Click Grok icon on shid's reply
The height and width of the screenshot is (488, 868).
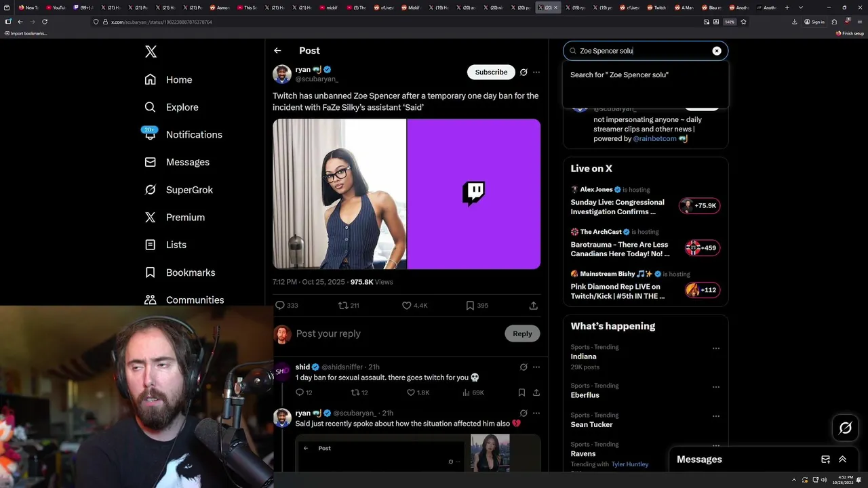click(524, 367)
